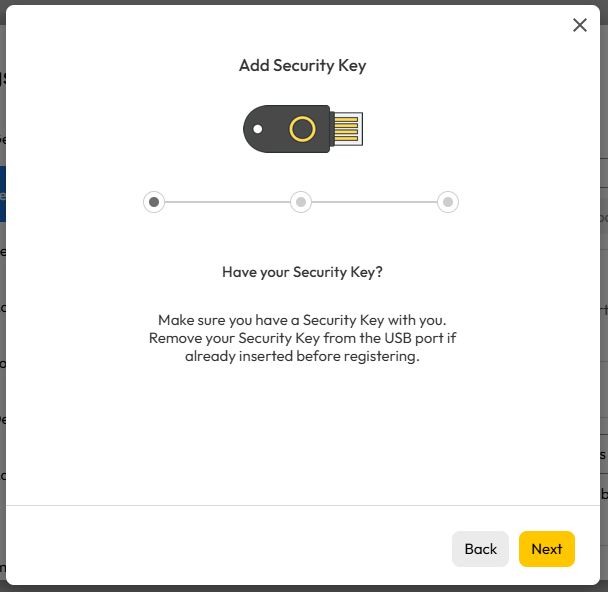Click progress line between second and third steps
The height and width of the screenshot is (592, 608).
tap(374, 202)
